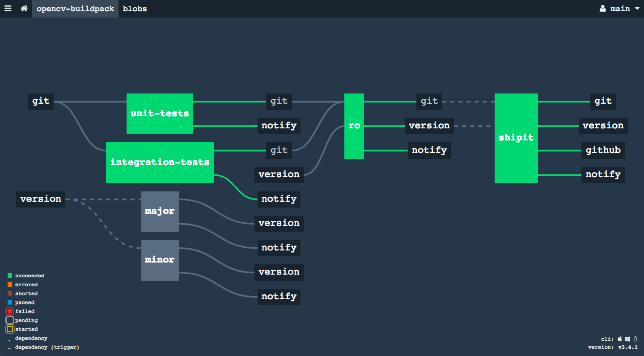Go to the home icon
Viewport: 644px width, 356px height.
pyautogui.click(x=24, y=8)
